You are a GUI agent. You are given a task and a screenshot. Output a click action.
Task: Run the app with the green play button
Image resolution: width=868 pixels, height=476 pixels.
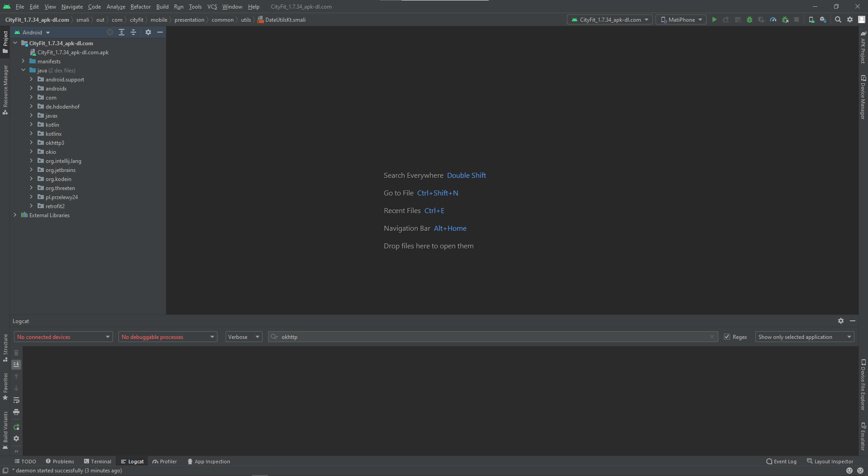(x=714, y=20)
